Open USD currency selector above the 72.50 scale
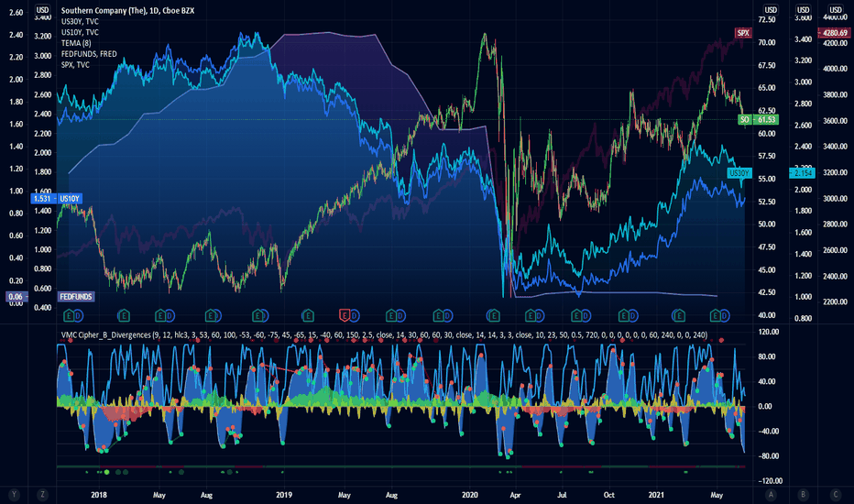Image resolution: width=854 pixels, height=504 pixels. click(770, 10)
